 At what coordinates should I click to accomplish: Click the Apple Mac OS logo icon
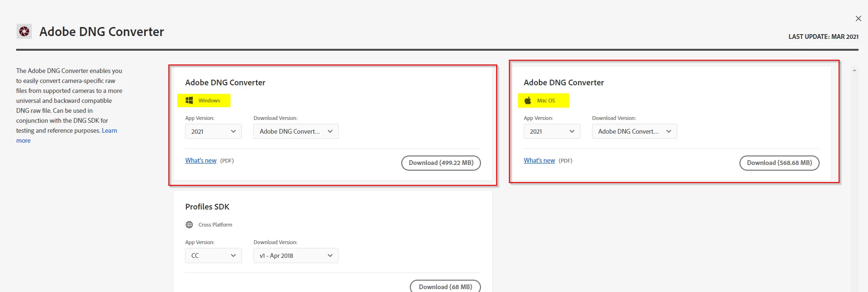coord(528,100)
